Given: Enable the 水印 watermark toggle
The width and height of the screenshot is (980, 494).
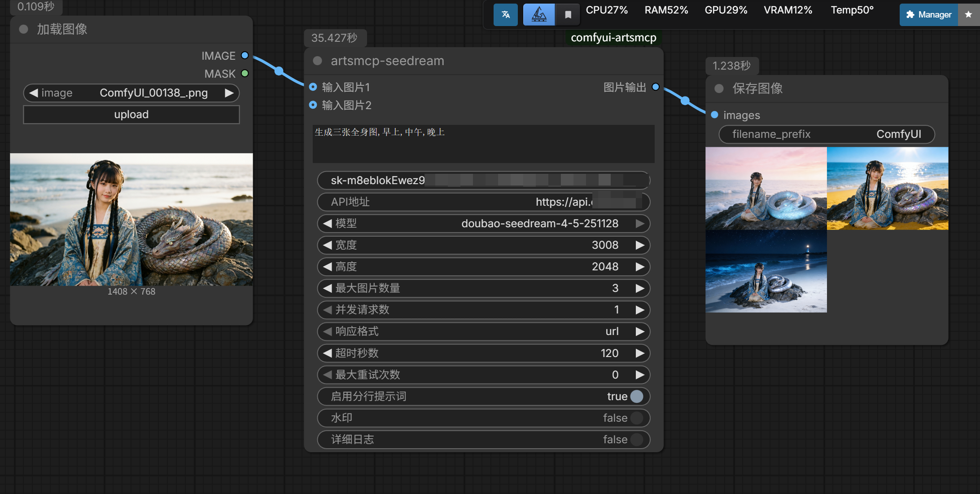Looking at the screenshot, I should [636, 418].
